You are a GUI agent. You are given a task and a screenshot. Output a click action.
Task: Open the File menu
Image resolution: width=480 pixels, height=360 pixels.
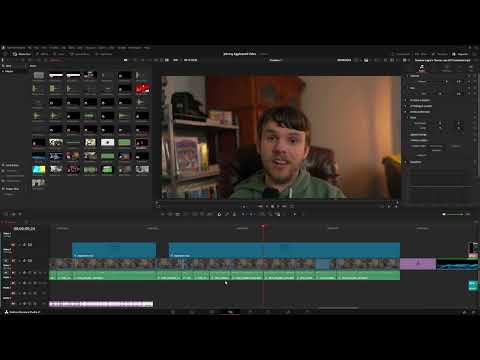point(31,48)
